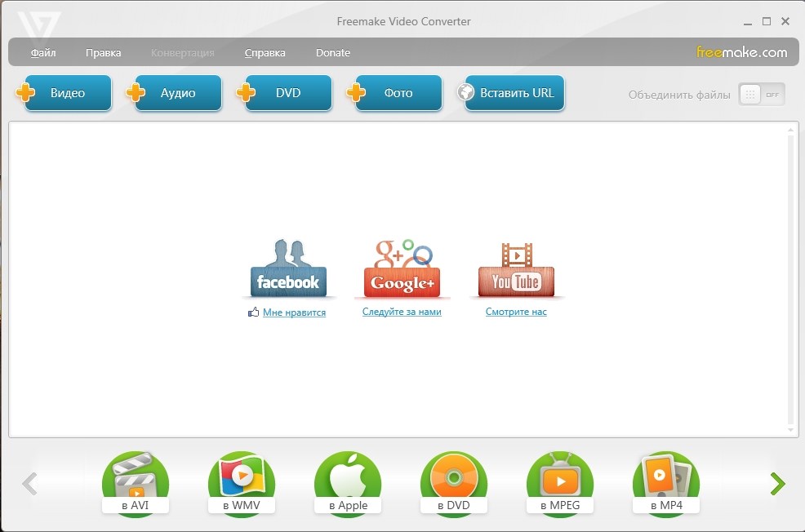805x532 pixels.
Task: Select the 'в MPEG' format icon
Action: click(x=560, y=482)
